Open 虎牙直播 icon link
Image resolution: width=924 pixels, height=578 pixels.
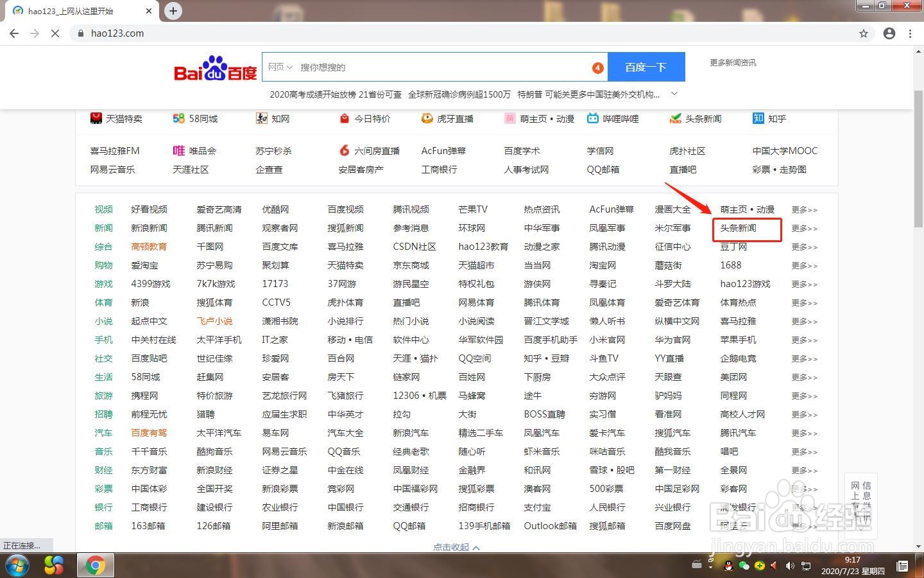click(x=427, y=118)
